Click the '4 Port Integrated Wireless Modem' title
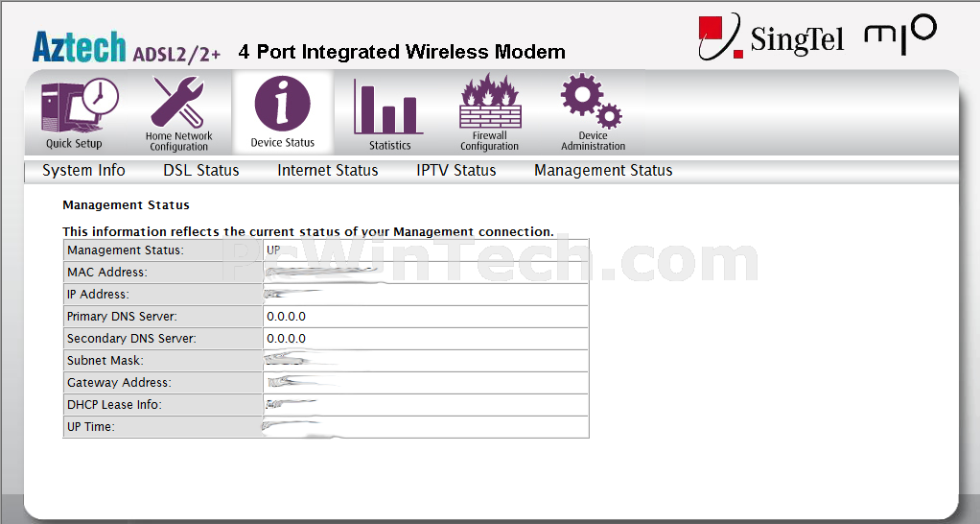980x524 pixels. tap(402, 51)
